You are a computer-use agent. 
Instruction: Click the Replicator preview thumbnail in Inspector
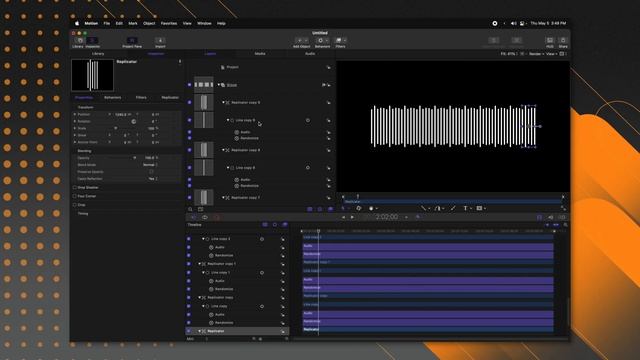point(93,75)
